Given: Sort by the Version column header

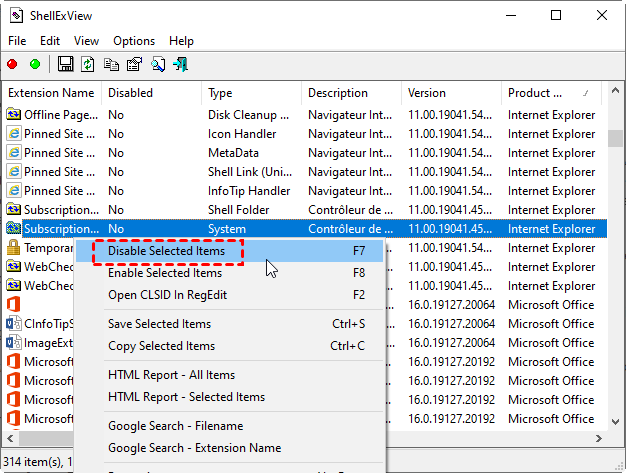Looking at the screenshot, I should coord(427,93).
